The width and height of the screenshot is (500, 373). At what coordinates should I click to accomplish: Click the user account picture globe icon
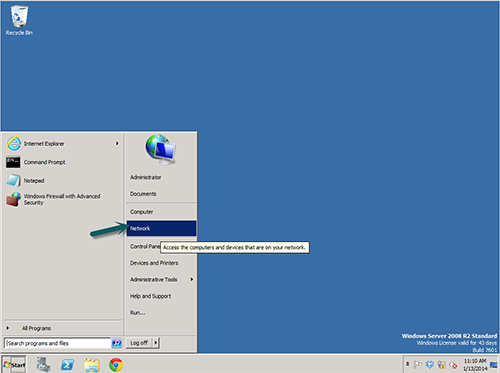point(160,150)
